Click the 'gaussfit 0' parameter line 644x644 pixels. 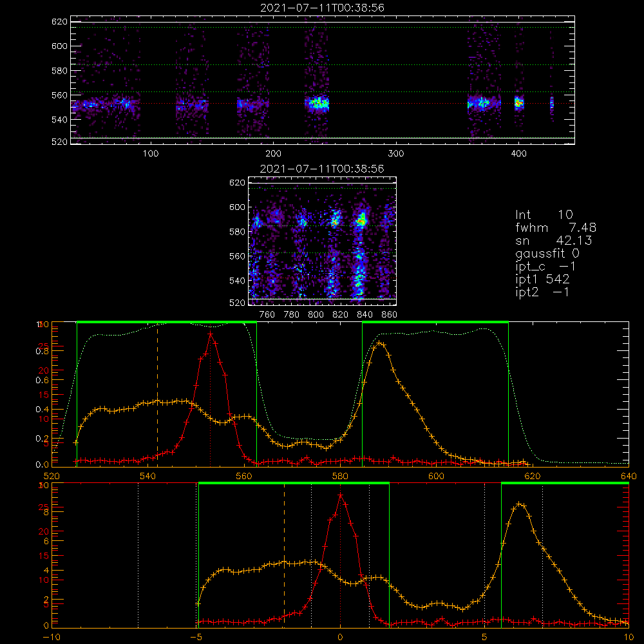pos(547,253)
